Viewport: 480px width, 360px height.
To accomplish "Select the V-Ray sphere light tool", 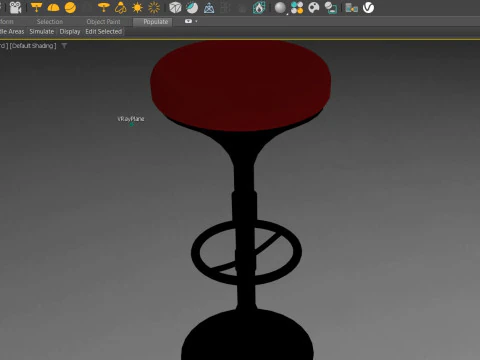I will pos(70,7).
